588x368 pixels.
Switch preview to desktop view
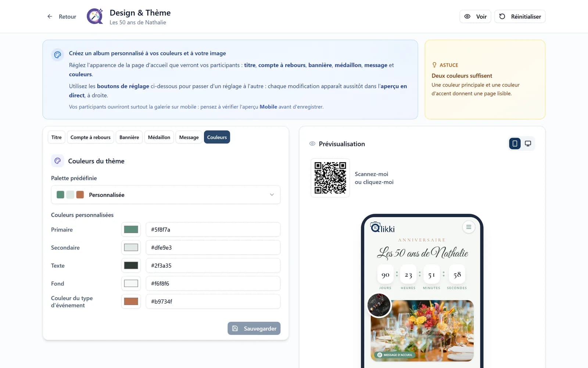coord(528,144)
